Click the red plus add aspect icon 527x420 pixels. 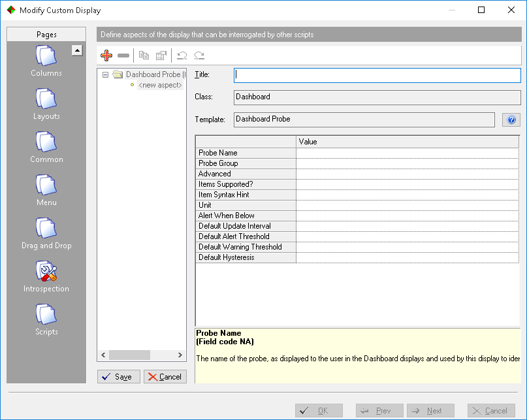(106, 56)
